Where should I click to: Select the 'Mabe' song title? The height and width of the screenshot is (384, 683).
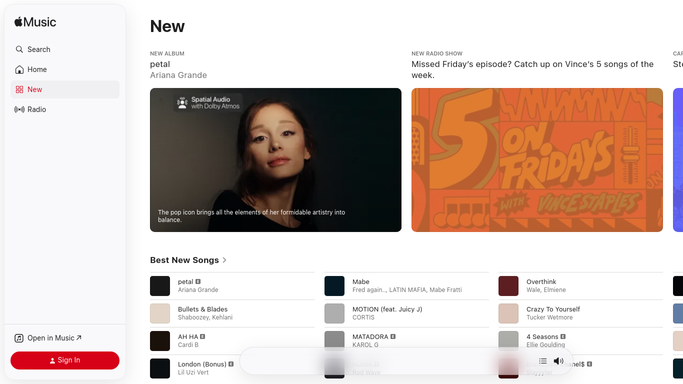(x=361, y=282)
